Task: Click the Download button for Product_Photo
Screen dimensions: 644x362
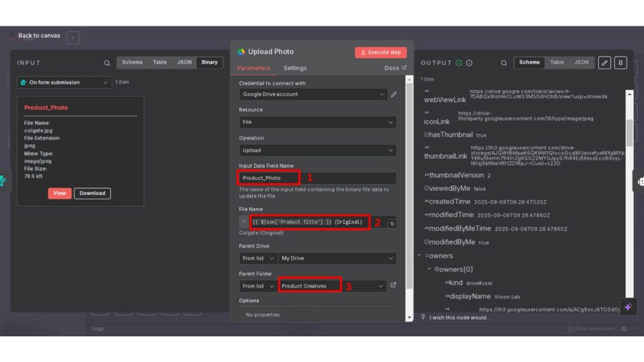Action: (92, 194)
